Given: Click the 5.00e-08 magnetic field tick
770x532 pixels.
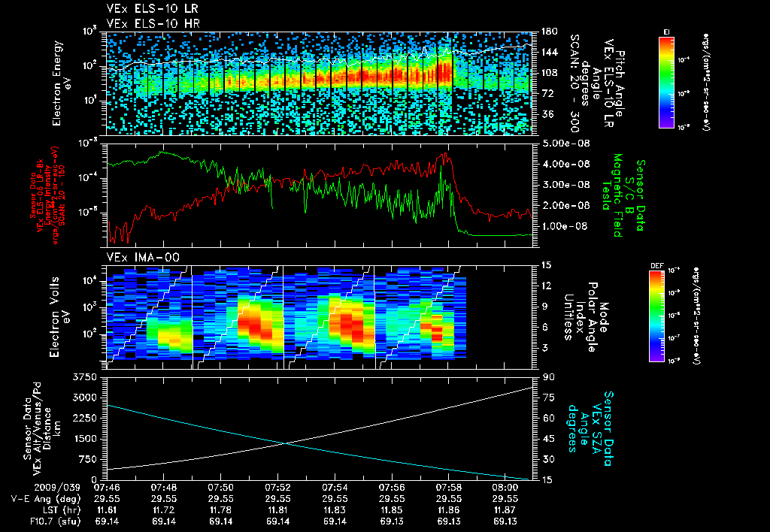Looking at the screenshot, I should (565, 144).
